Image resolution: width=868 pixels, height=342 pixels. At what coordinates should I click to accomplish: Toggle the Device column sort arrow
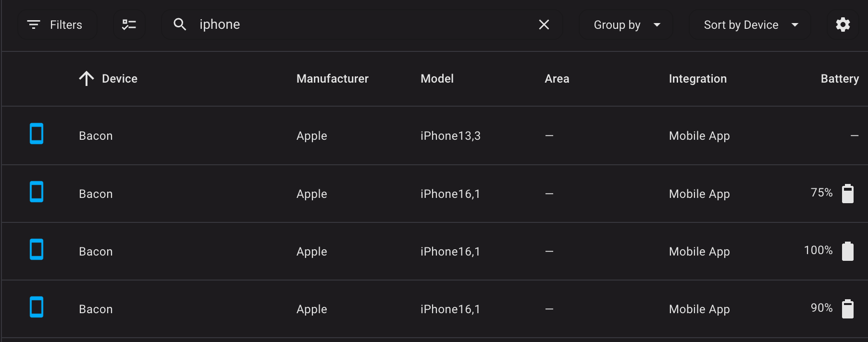tap(87, 78)
